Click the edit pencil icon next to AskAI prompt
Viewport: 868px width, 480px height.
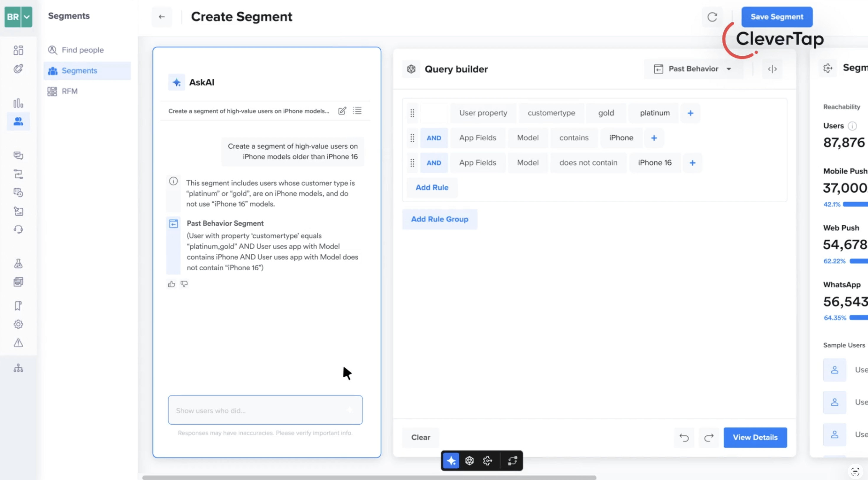coord(342,111)
